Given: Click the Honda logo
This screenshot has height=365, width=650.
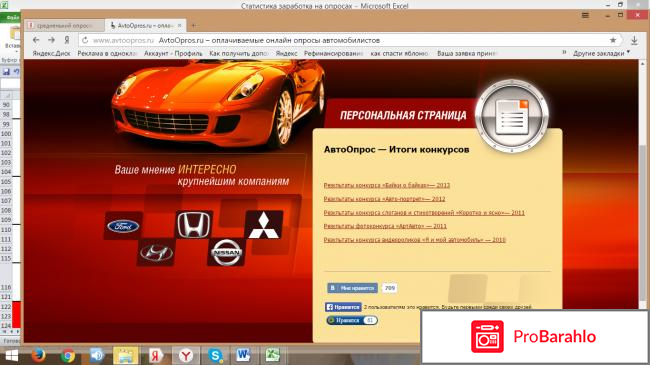Looking at the screenshot, I should pyautogui.click(x=194, y=224).
